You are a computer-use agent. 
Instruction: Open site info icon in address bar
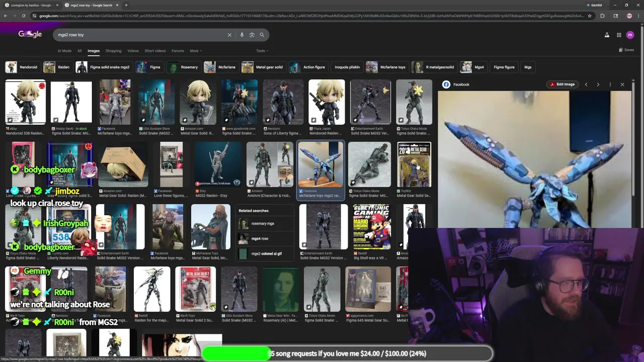coord(34,16)
